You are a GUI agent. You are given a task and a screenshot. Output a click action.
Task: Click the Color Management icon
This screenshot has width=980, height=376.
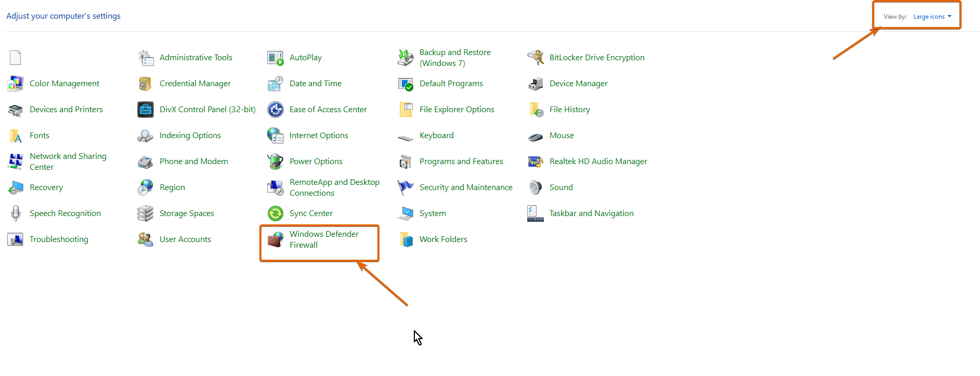(x=16, y=84)
